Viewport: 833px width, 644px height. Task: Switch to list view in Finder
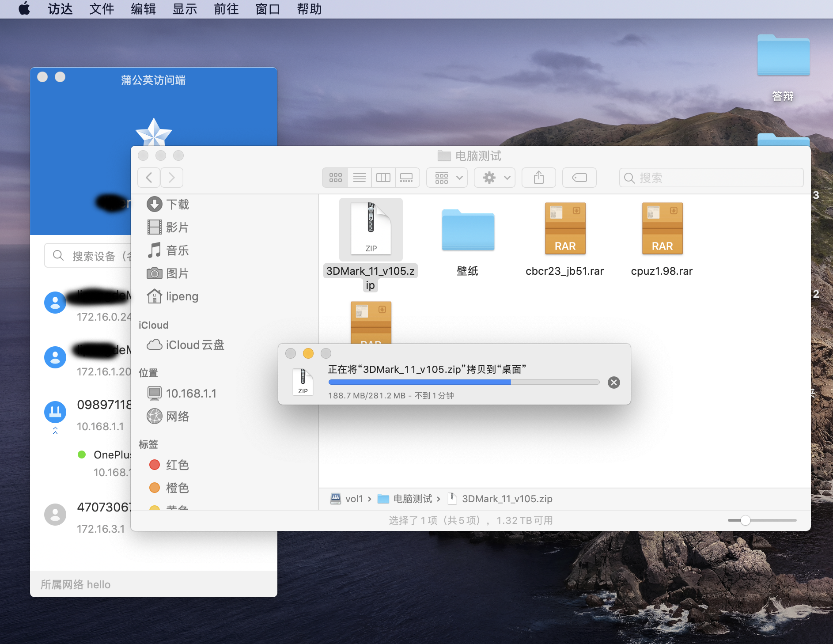point(359,178)
